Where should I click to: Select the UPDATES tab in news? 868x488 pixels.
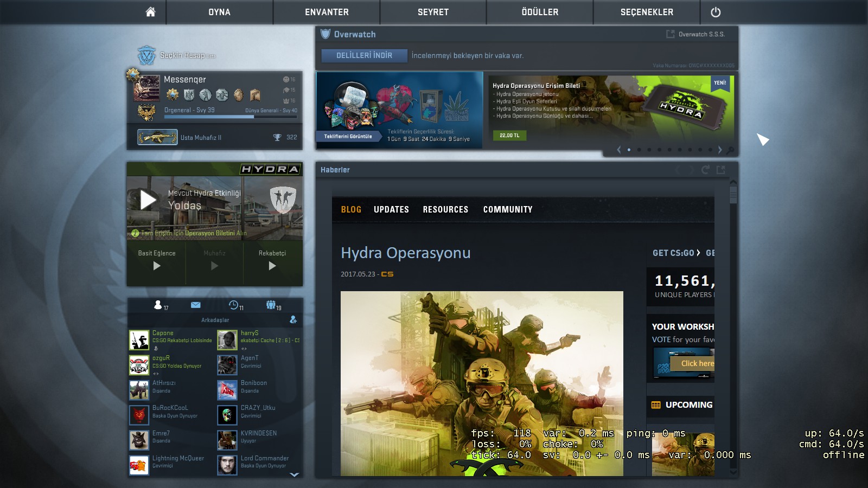coord(391,209)
